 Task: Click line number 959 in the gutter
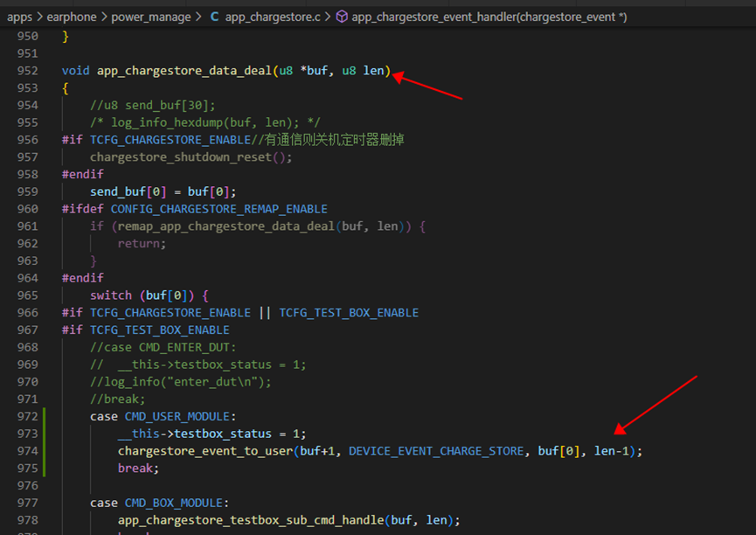[x=27, y=191]
